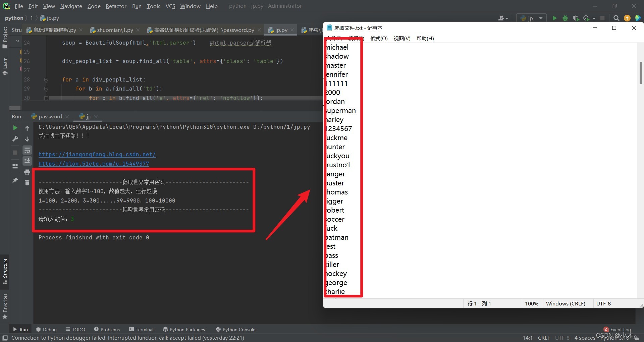The width and height of the screenshot is (644, 342).
Task: Click the trash icon to clear console output
Action: point(27,183)
